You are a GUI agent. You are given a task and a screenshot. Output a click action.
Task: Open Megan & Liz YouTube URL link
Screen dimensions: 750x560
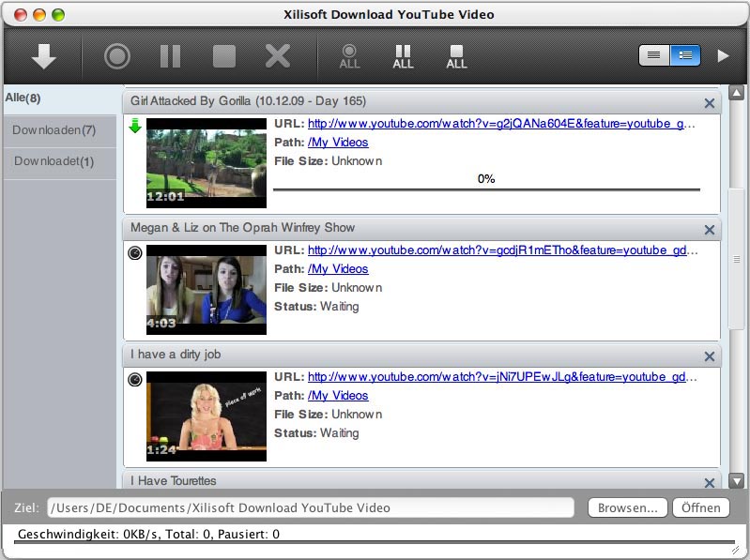coord(502,250)
